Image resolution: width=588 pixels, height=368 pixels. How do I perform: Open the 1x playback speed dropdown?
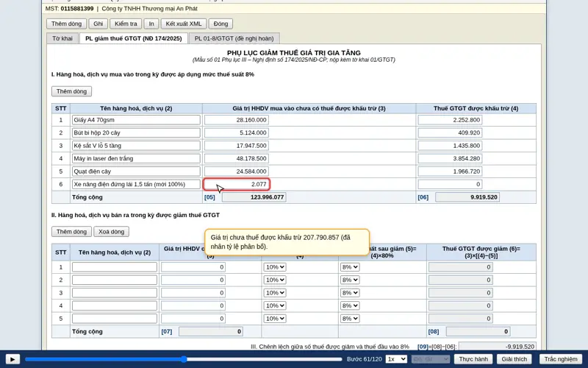click(x=396, y=359)
